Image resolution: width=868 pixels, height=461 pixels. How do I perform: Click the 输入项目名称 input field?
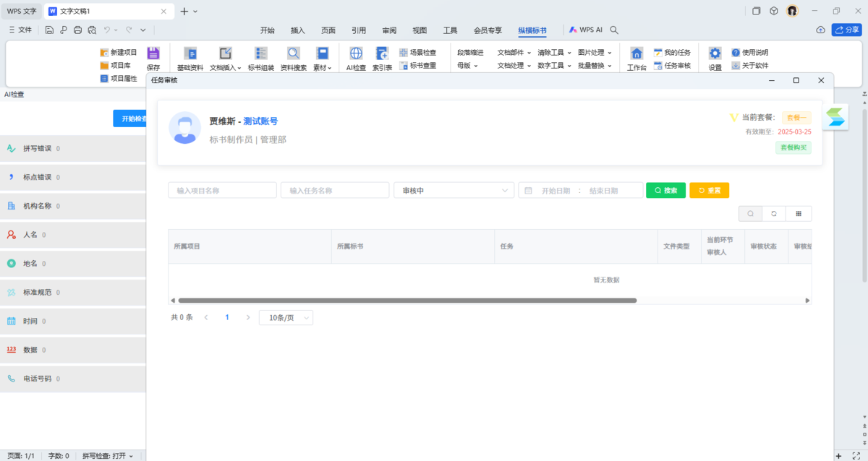click(x=222, y=191)
